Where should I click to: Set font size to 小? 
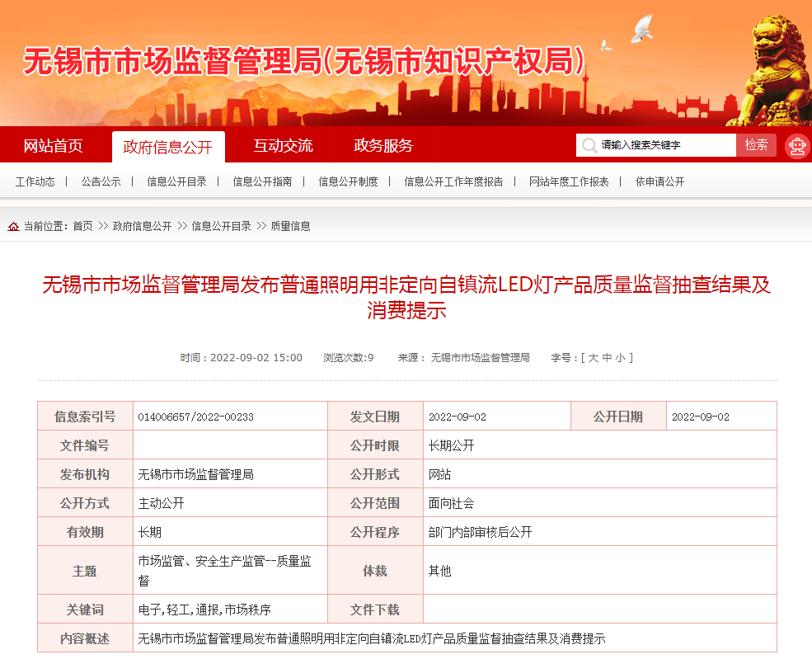click(x=619, y=358)
